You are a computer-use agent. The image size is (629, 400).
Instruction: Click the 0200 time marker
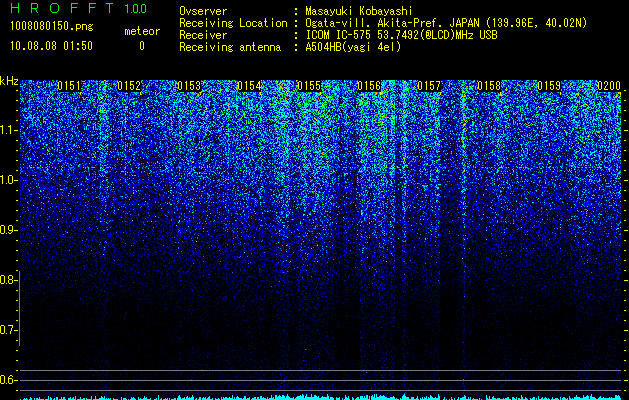click(x=609, y=86)
